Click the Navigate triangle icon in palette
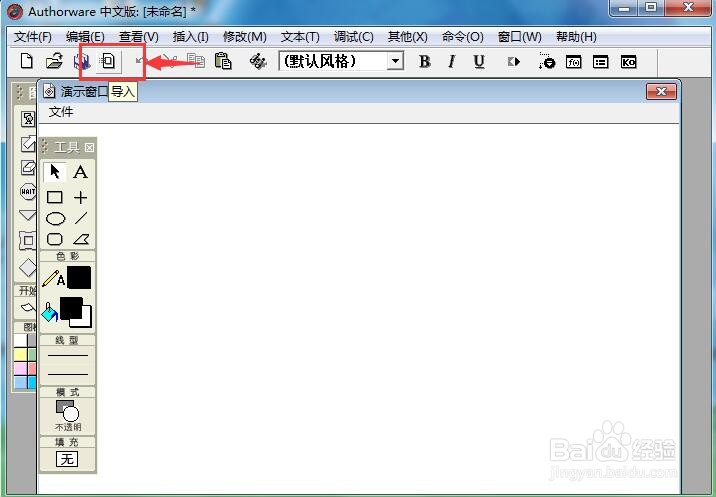716x497 pixels. tap(28, 215)
